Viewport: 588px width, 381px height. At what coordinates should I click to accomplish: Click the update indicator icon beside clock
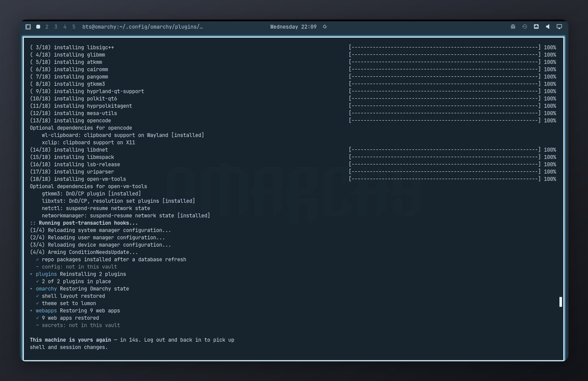(x=325, y=27)
